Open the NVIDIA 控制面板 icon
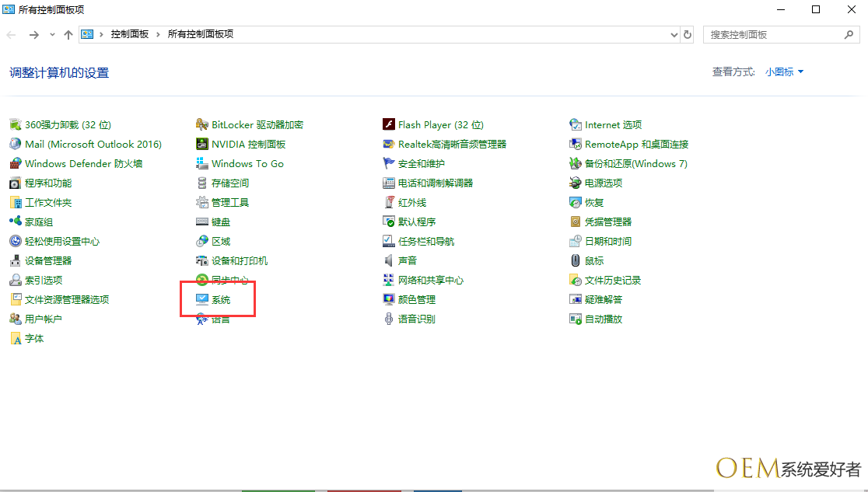 pyautogui.click(x=202, y=144)
